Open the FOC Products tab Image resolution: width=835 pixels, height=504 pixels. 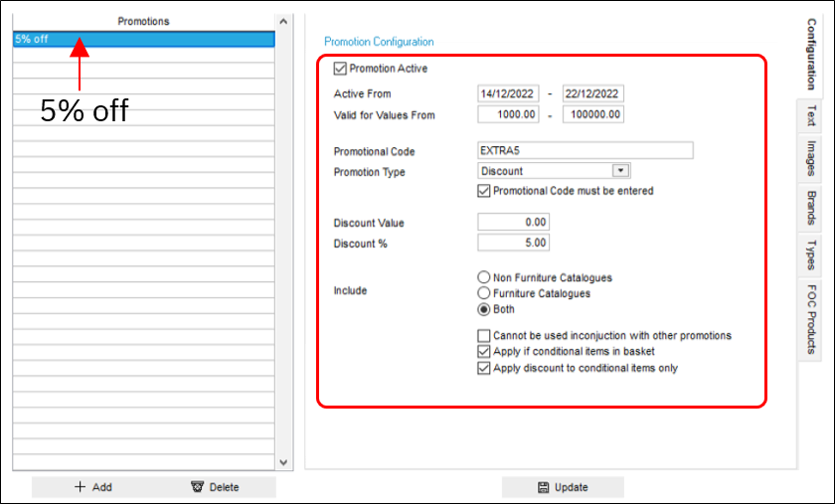tap(811, 318)
